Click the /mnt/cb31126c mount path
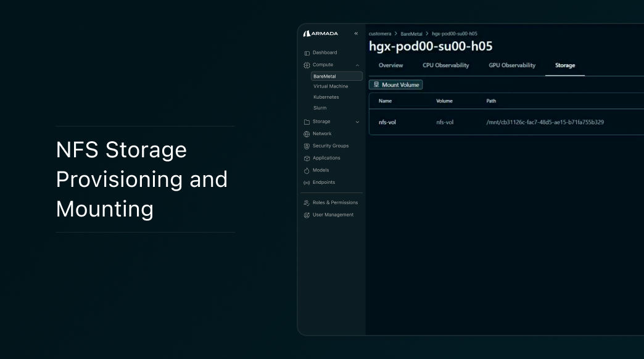 pos(545,122)
